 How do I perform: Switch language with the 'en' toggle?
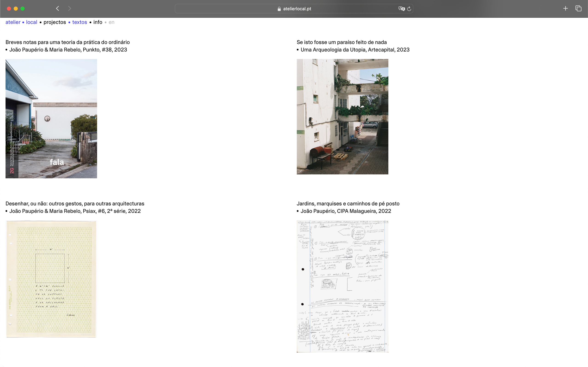(111, 22)
